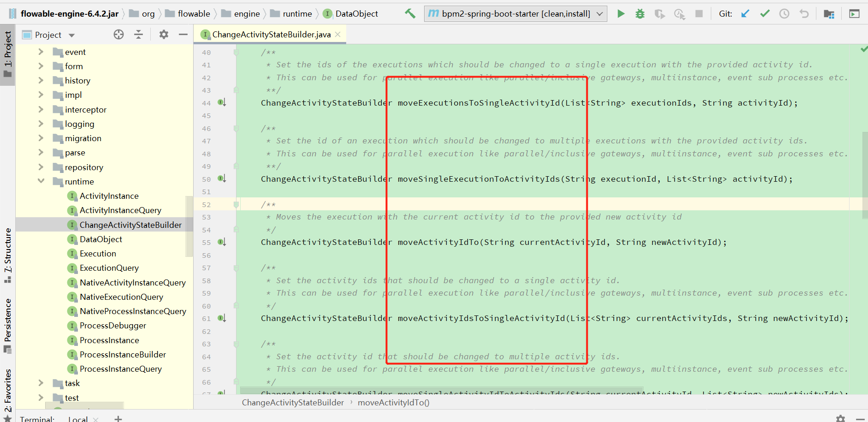The height and width of the screenshot is (422, 868).
Task: Click ChangeActivityStateBuilder in editor breadcrumb footer
Action: pyautogui.click(x=293, y=403)
